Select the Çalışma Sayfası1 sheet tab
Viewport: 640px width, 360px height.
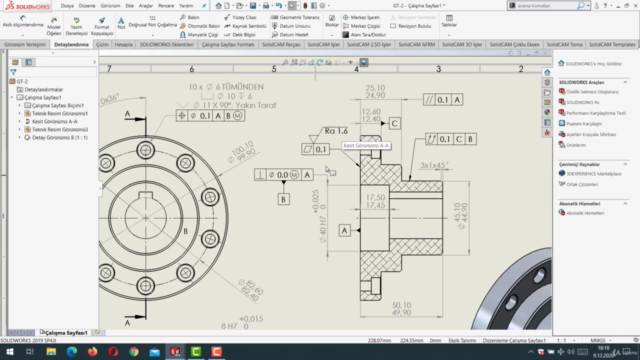click(64, 333)
